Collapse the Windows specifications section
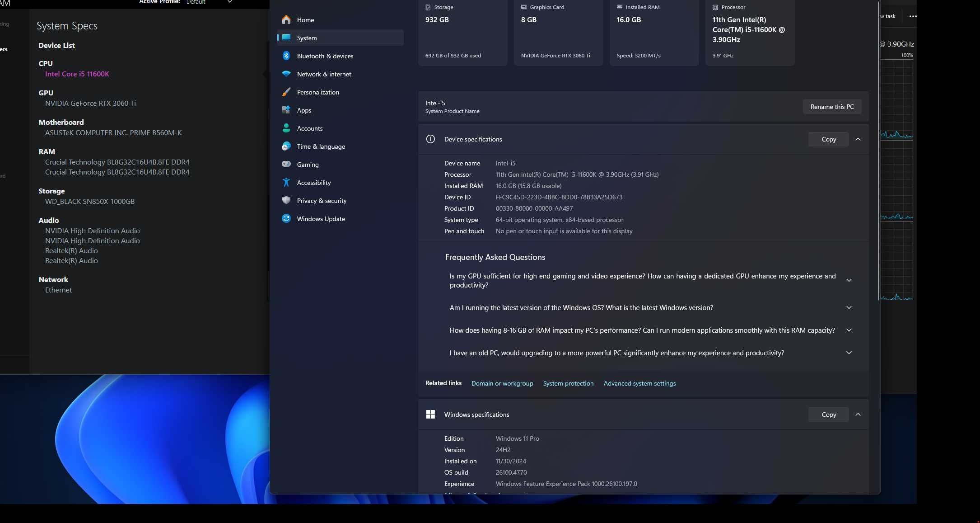980x523 pixels. click(x=858, y=415)
